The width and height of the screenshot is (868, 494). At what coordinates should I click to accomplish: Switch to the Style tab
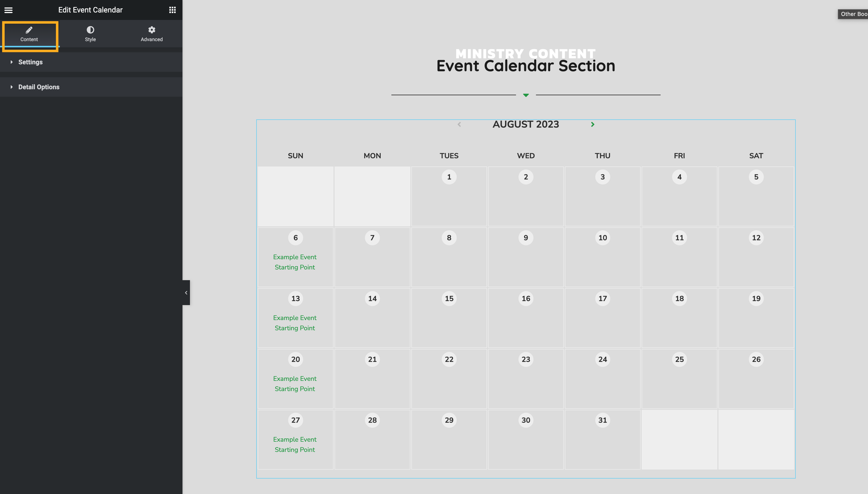pos(90,34)
